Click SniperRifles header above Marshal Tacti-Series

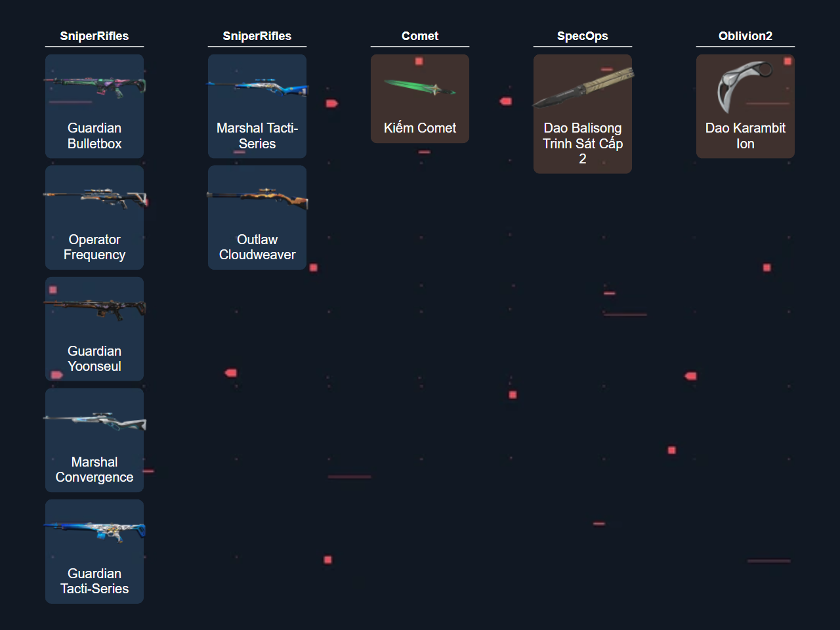pyautogui.click(x=257, y=36)
